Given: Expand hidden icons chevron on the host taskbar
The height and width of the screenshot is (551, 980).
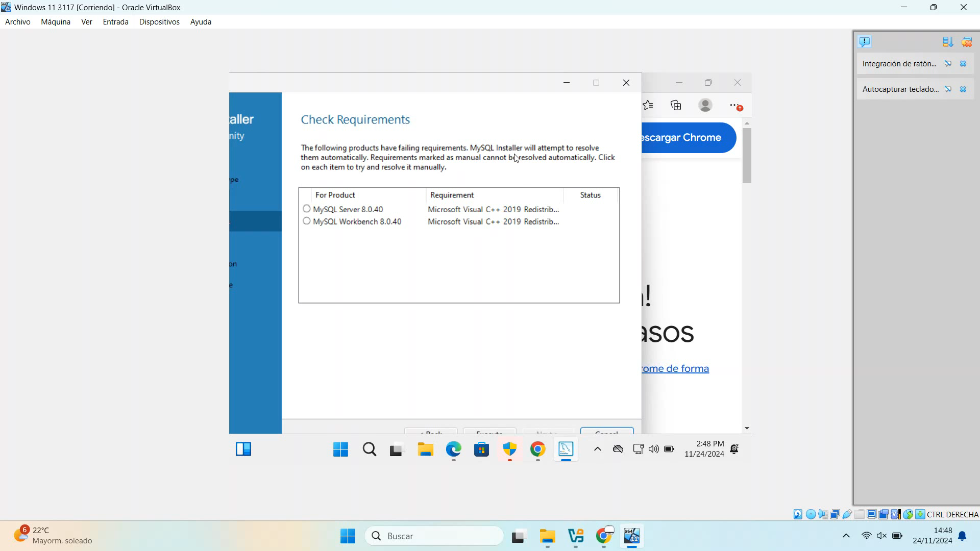Looking at the screenshot, I should tap(846, 536).
